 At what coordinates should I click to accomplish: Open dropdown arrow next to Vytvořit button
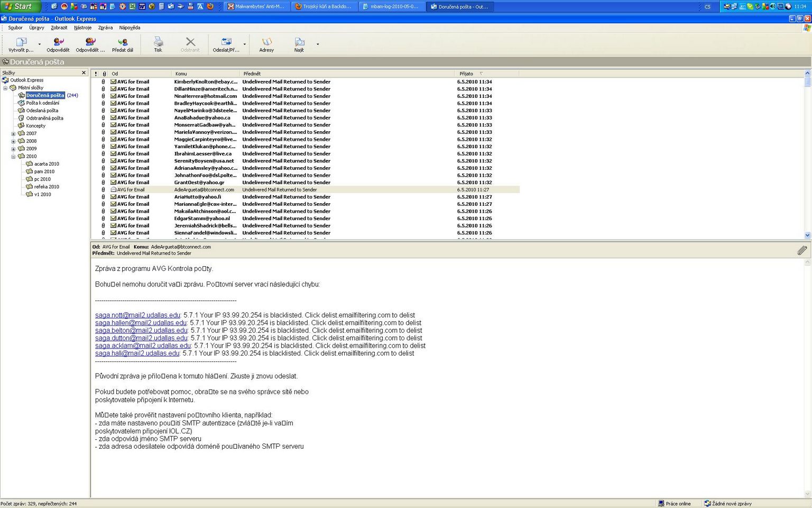point(40,44)
